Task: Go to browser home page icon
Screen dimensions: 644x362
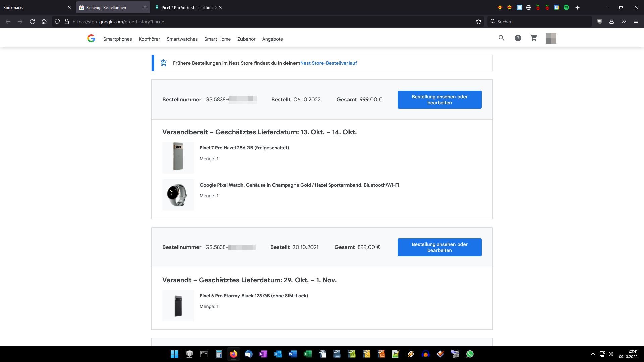Action: click(x=44, y=22)
